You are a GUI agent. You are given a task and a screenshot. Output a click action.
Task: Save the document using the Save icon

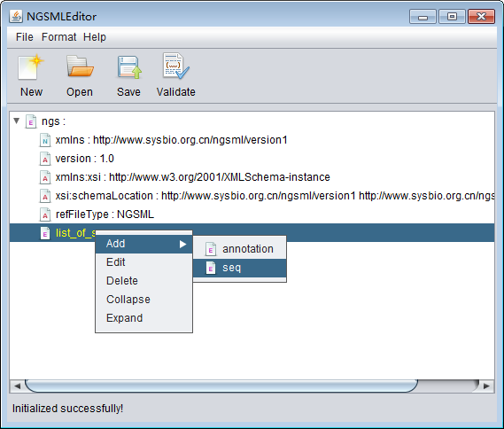pos(129,66)
